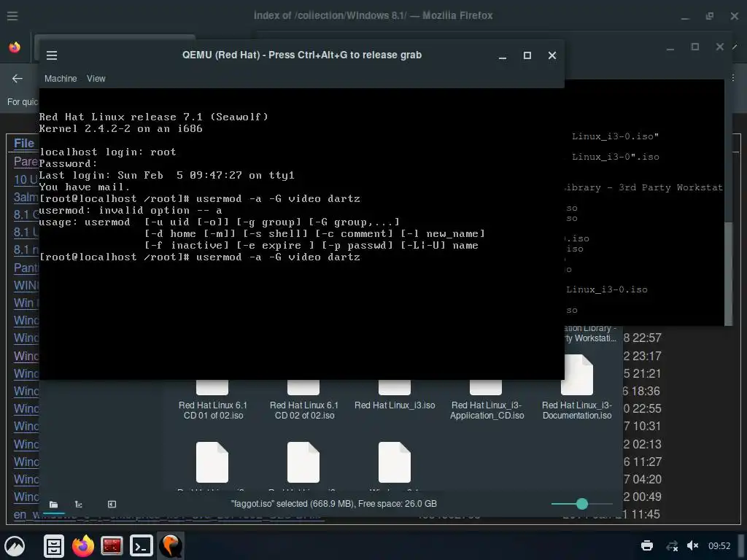The width and height of the screenshot is (747, 560).
Task: Click the '8 22:57' timestamp in Firefox listing
Action: point(642,338)
